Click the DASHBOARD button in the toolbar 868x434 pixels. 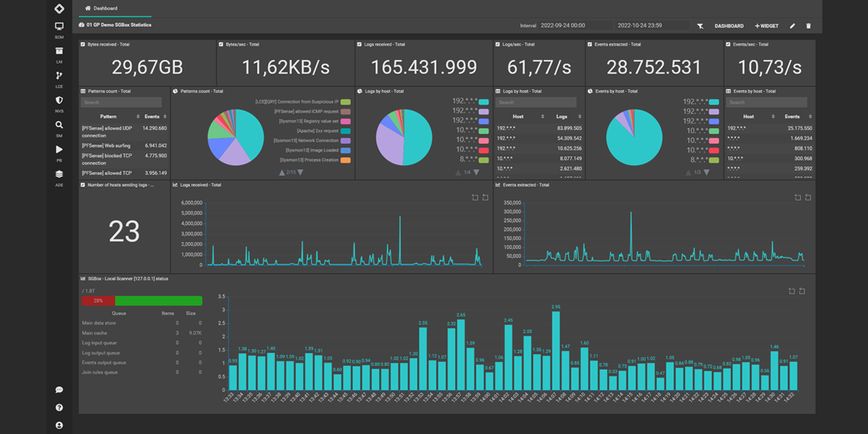731,25
